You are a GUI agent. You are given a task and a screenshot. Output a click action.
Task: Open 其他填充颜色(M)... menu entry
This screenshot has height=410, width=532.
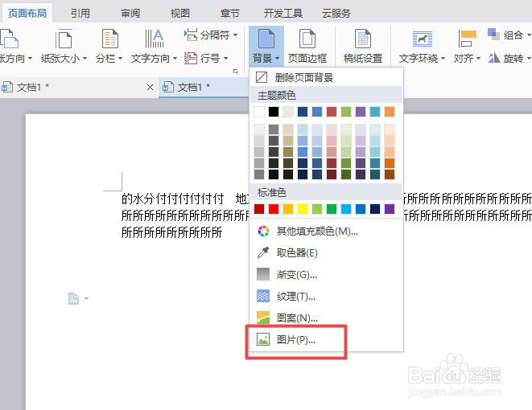tap(327, 231)
